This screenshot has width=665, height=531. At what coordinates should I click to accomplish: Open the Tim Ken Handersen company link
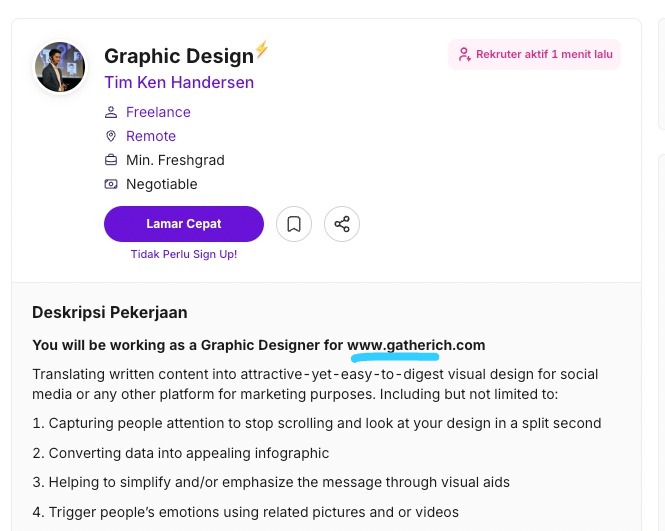tap(179, 82)
